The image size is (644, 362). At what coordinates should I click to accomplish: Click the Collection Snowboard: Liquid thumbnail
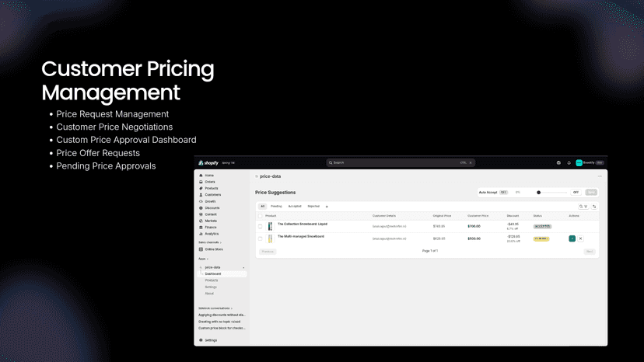[270, 227]
